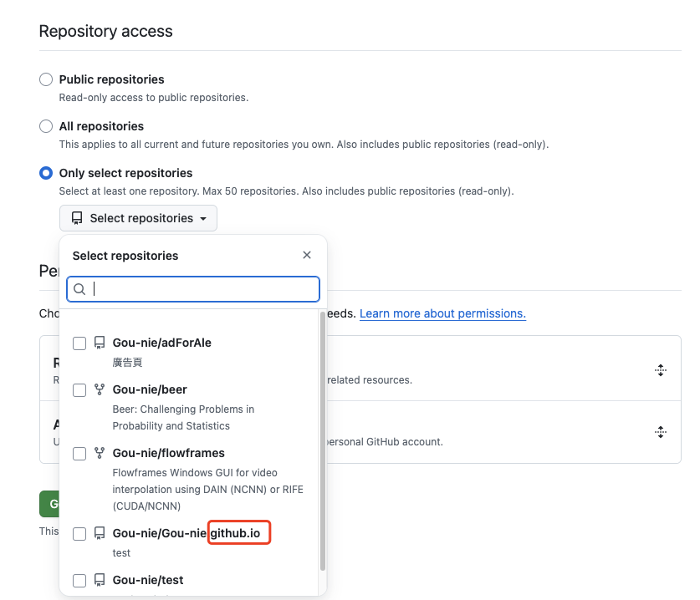Click the Public repositories label text

tap(111, 79)
